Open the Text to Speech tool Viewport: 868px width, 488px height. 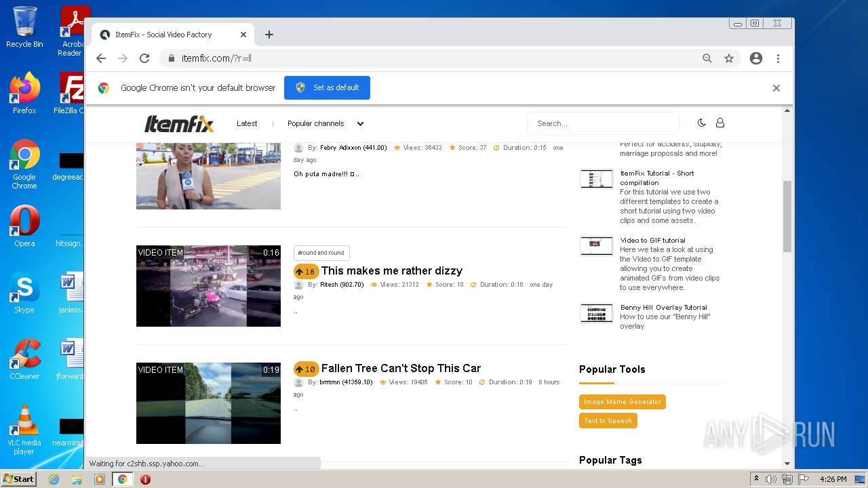(608, 421)
